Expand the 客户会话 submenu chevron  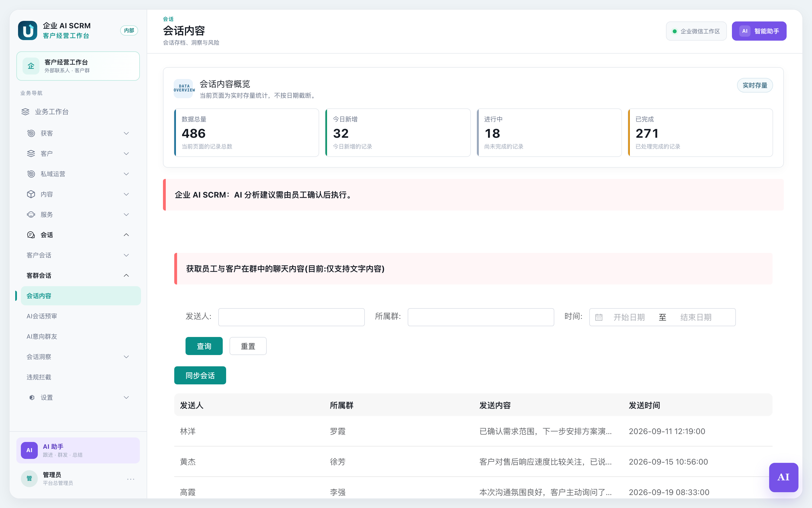[x=126, y=255]
